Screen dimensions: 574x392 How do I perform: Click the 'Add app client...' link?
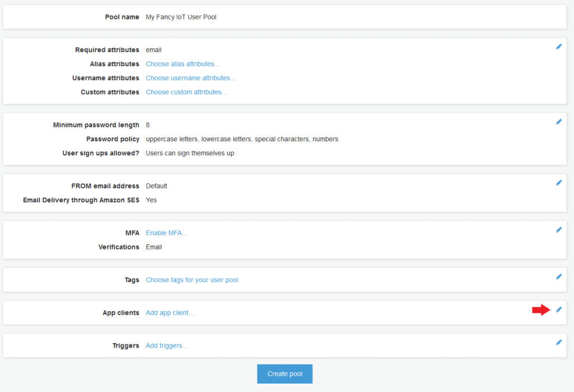(x=170, y=313)
